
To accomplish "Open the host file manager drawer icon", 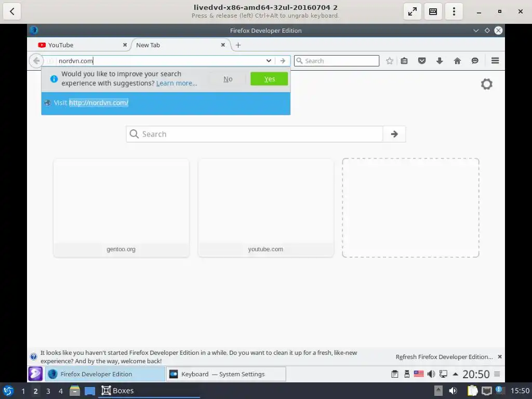I will pos(75,391).
